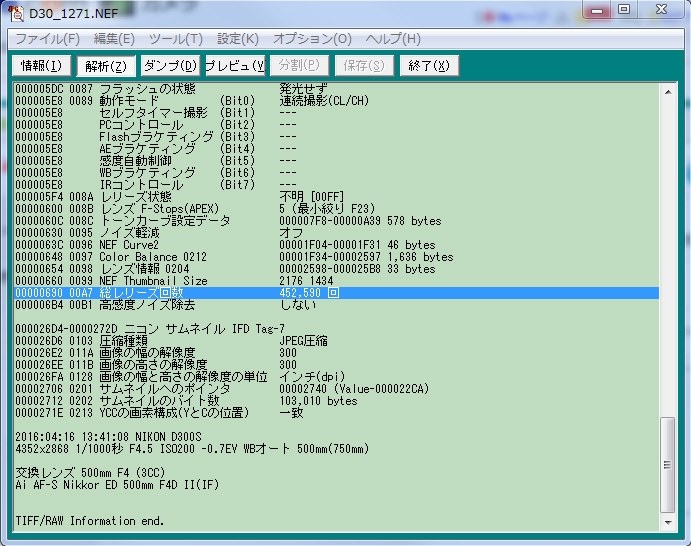Image resolution: width=691 pixels, height=546 pixels.
Task: Select the Color Balance 0212 row
Action: point(337,256)
